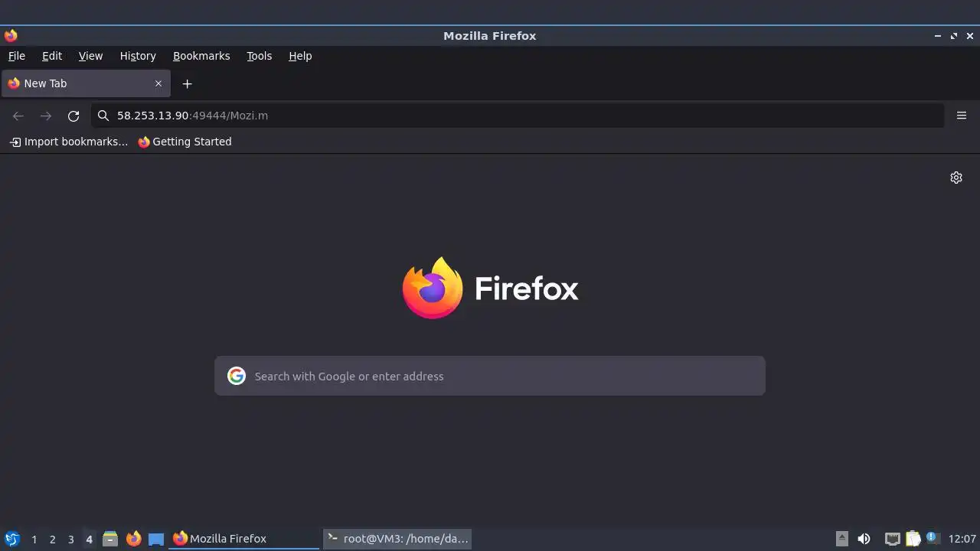Open the network status tray icon

pyautogui.click(x=892, y=539)
